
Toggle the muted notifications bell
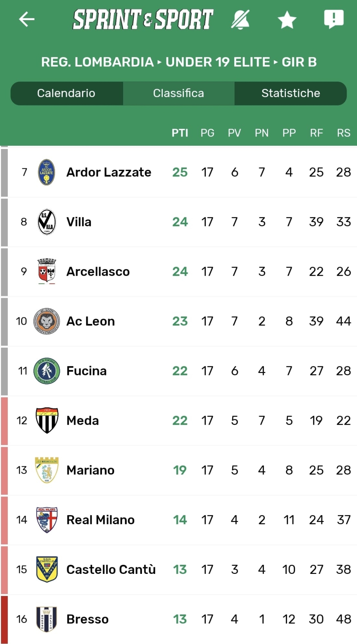(240, 19)
